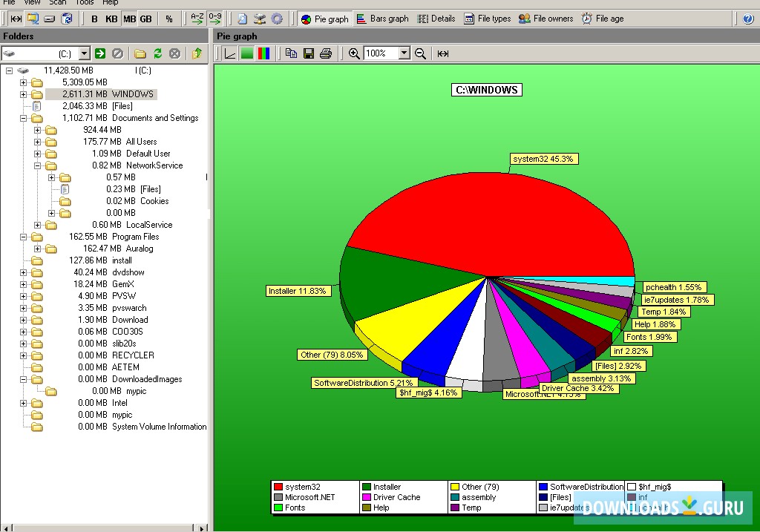760x532 pixels.
Task: Print the pie graph with the printer icon
Action: 325,53
